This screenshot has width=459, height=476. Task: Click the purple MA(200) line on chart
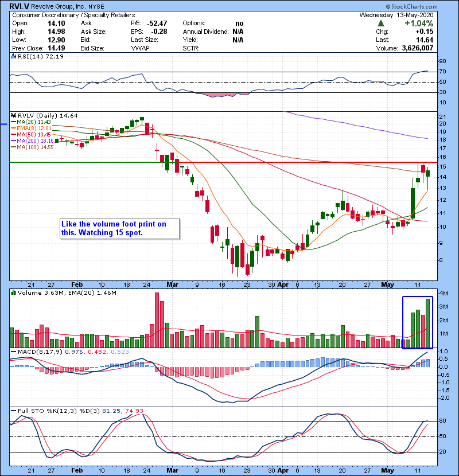[355, 124]
